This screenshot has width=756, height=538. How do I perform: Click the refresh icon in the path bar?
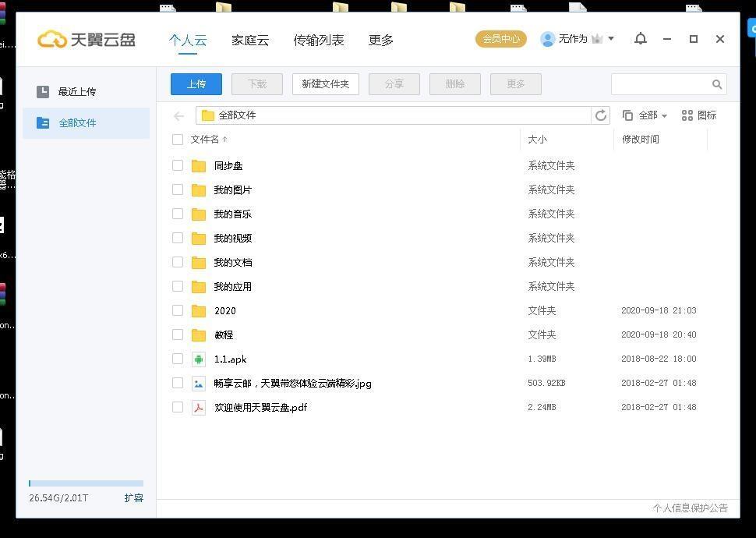[600, 115]
